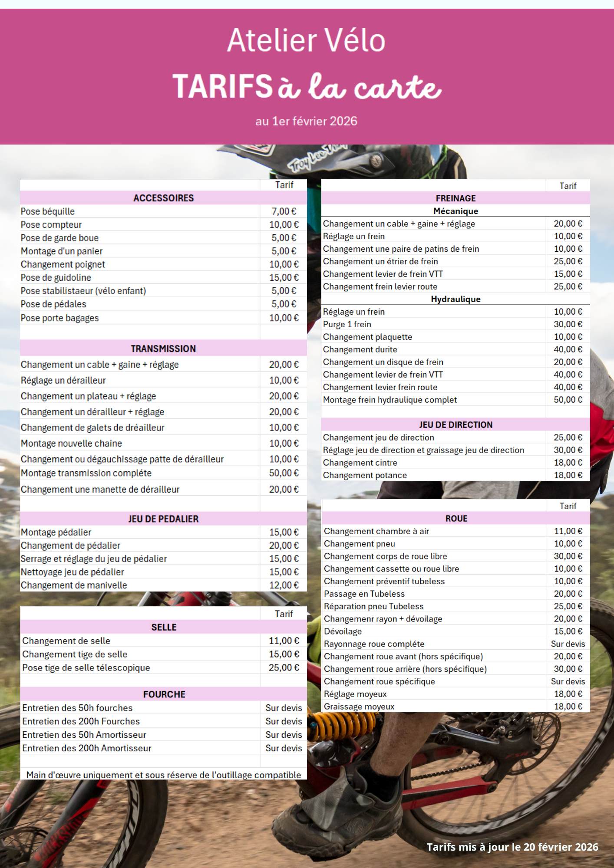614x868 pixels.
Task: Select 'Purge 1 frein' row
Action: [x=347, y=324]
